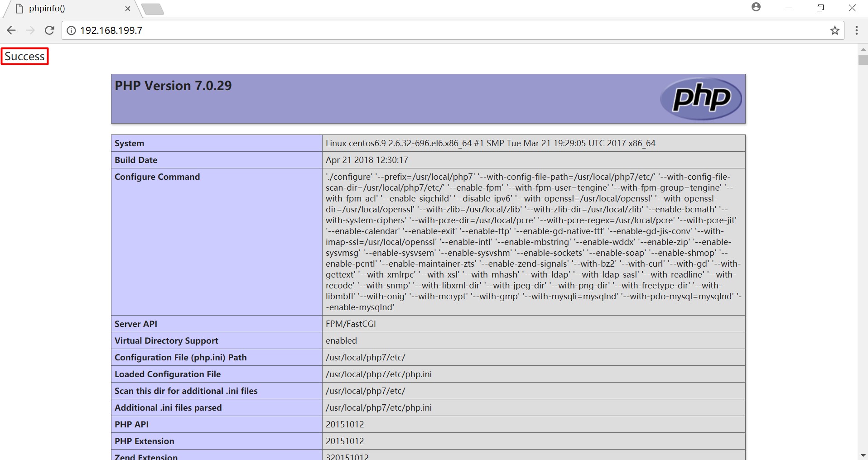Click the System row label
This screenshot has width=868, height=460.
click(129, 143)
